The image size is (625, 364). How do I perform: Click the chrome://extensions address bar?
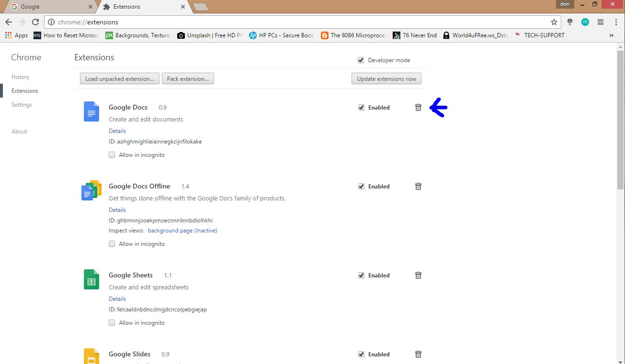pyautogui.click(x=303, y=22)
